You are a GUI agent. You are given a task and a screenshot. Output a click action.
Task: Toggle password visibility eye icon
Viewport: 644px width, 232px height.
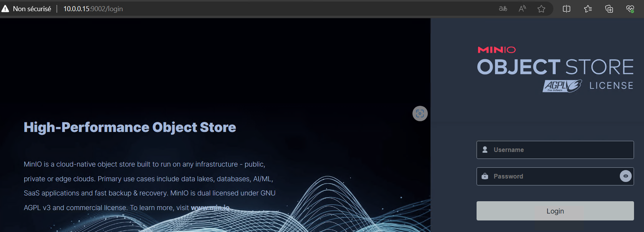click(x=626, y=176)
